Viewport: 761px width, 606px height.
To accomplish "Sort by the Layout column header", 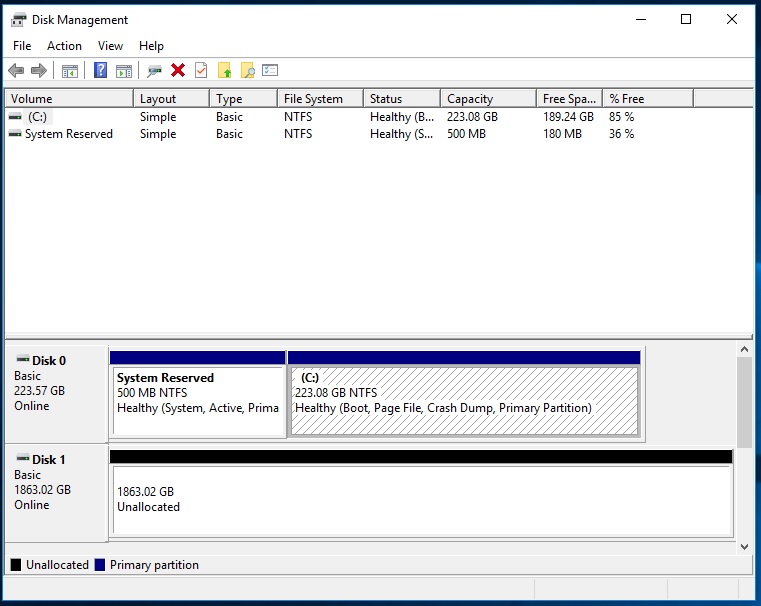I will pyautogui.click(x=171, y=98).
